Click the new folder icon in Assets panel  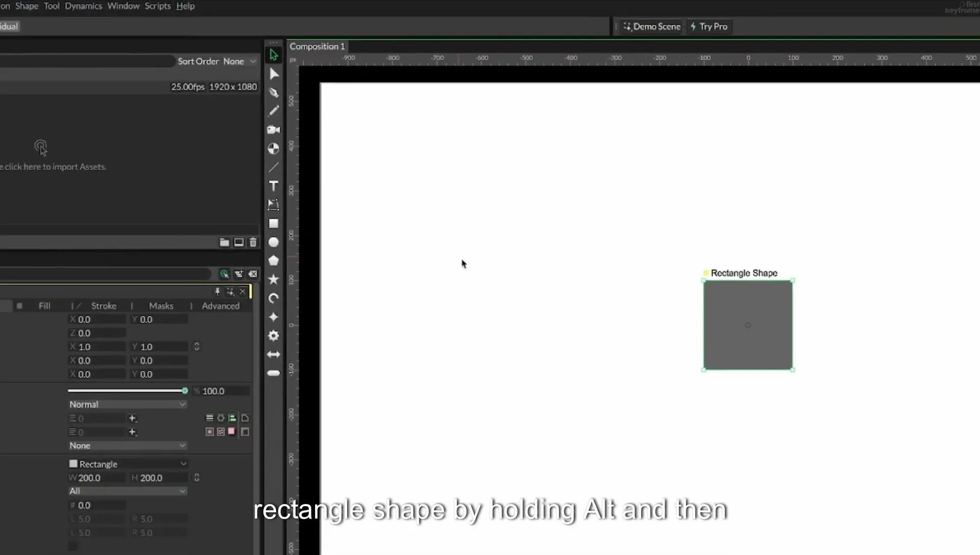pyautogui.click(x=224, y=242)
